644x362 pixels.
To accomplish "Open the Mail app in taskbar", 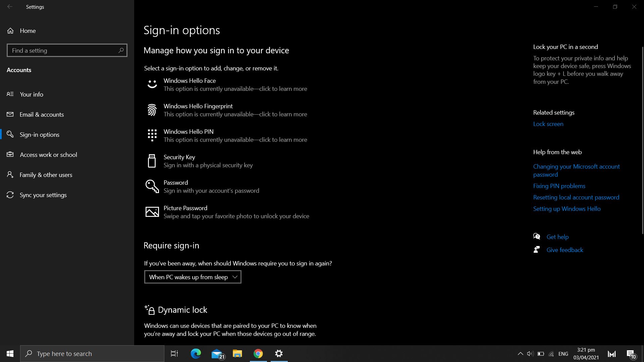I will pos(217,354).
